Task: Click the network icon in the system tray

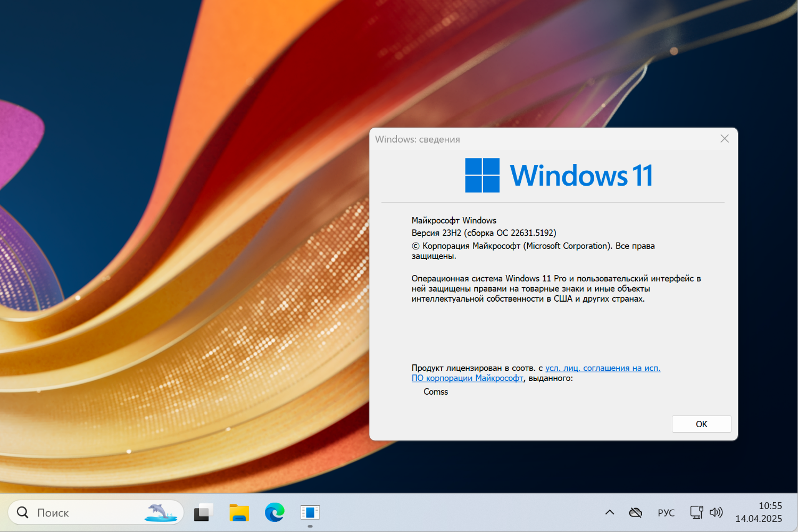Action: (x=696, y=512)
